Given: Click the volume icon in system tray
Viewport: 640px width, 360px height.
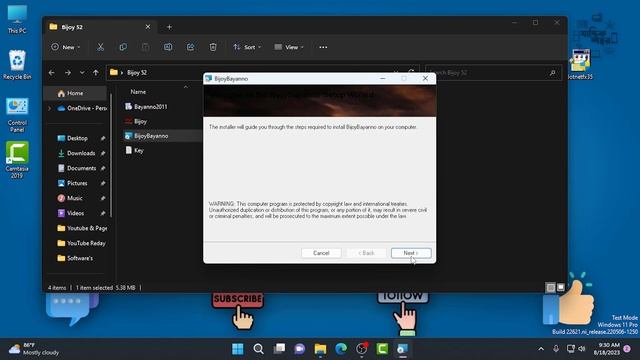Looking at the screenshot, I should [582, 349].
